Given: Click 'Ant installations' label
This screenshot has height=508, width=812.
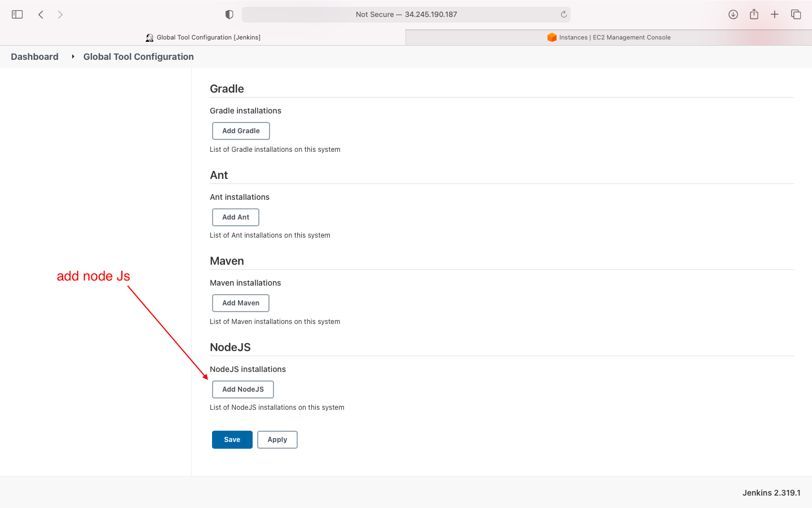Looking at the screenshot, I should (240, 197).
